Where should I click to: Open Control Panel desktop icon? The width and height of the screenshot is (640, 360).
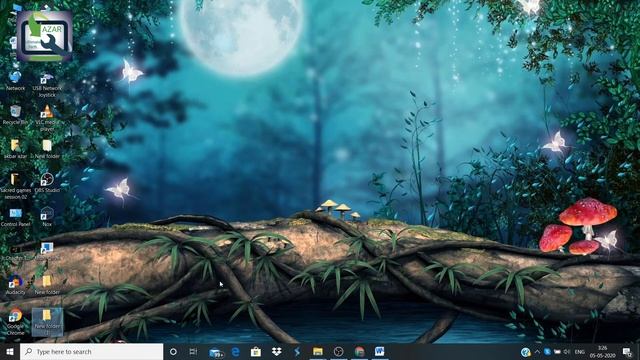coord(15,217)
